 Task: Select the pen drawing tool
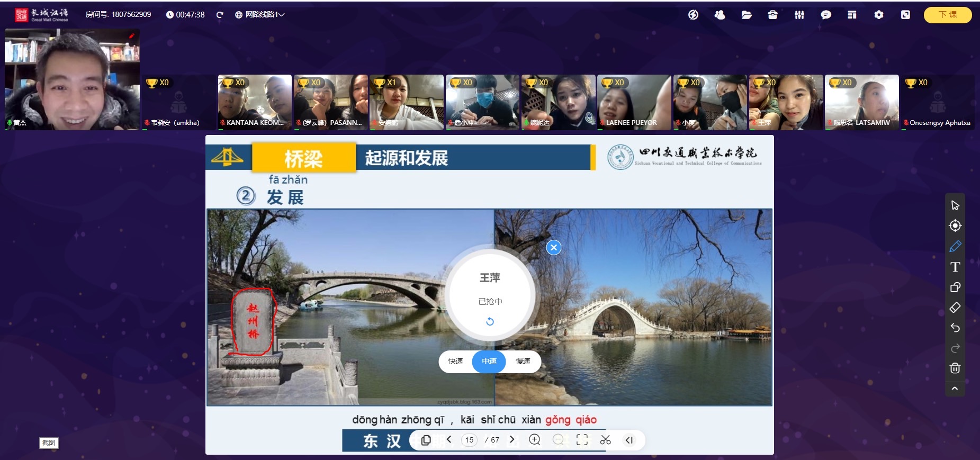point(955,246)
